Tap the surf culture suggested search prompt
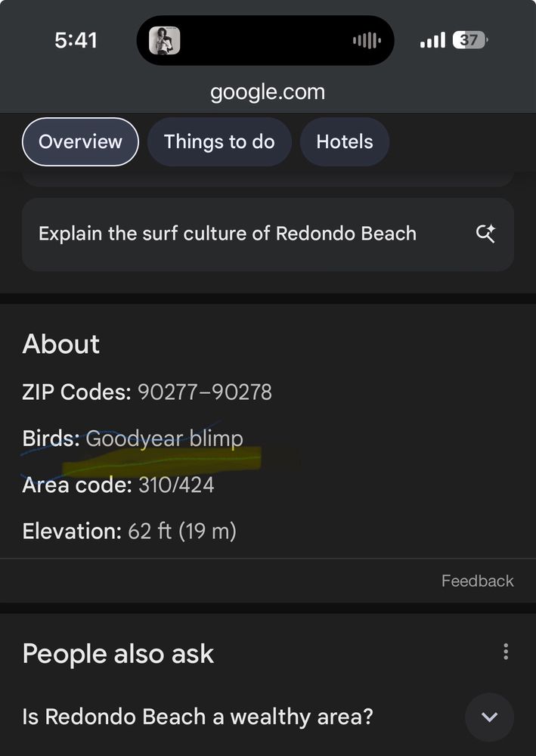536x756 pixels. pyautogui.click(x=228, y=234)
